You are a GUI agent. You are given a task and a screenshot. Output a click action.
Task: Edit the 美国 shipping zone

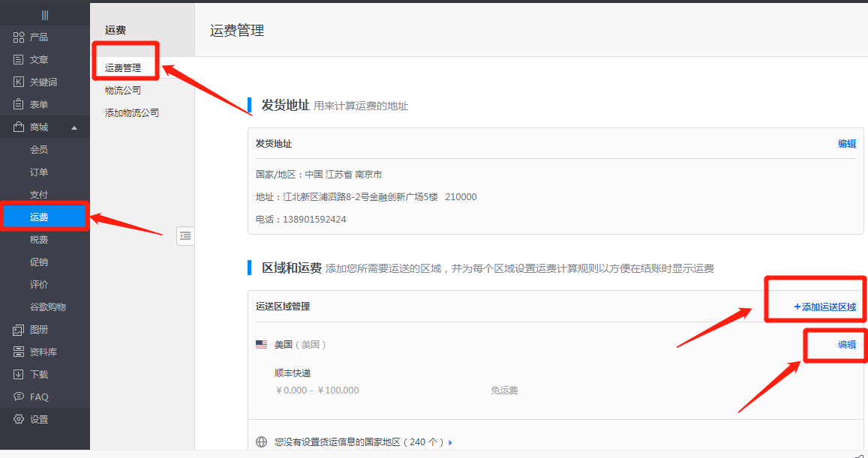[x=846, y=345]
